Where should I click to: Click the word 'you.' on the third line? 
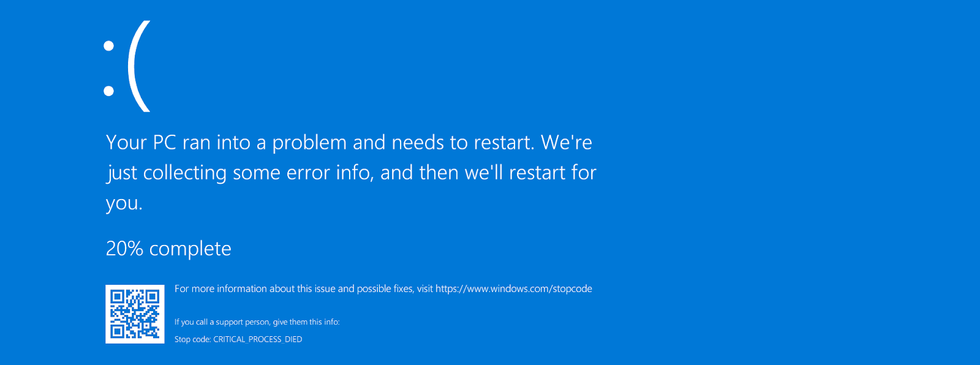[124, 203]
